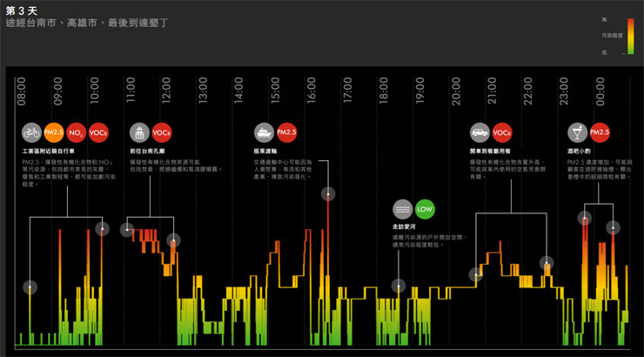Click the data marker below the Love River text
Image resolution: width=644 pixels, height=357 pixels.
[x=399, y=286]
